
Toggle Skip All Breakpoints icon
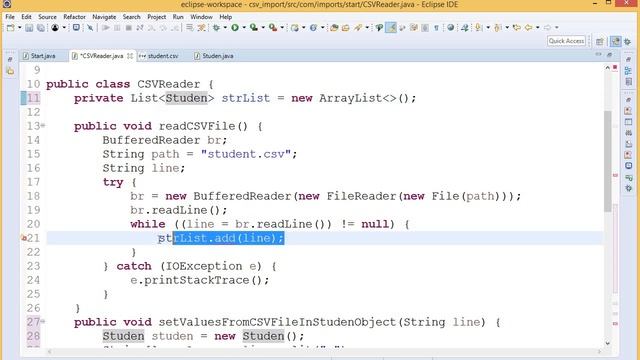90,28
